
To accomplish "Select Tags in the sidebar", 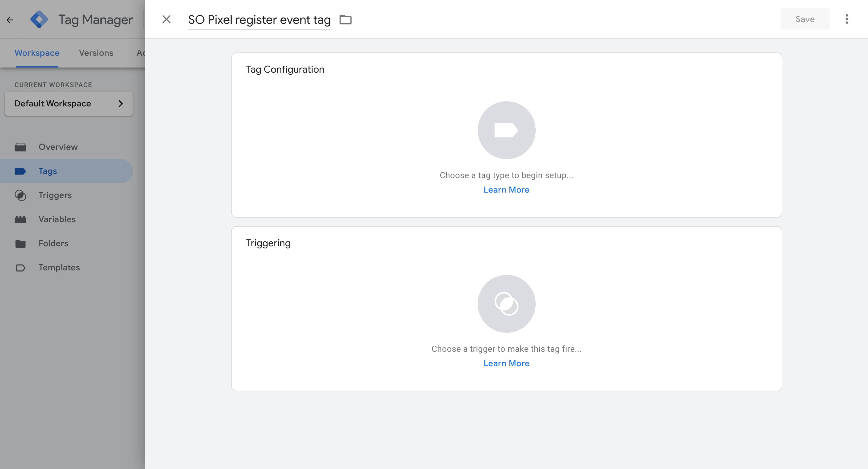I will point(48,171).
